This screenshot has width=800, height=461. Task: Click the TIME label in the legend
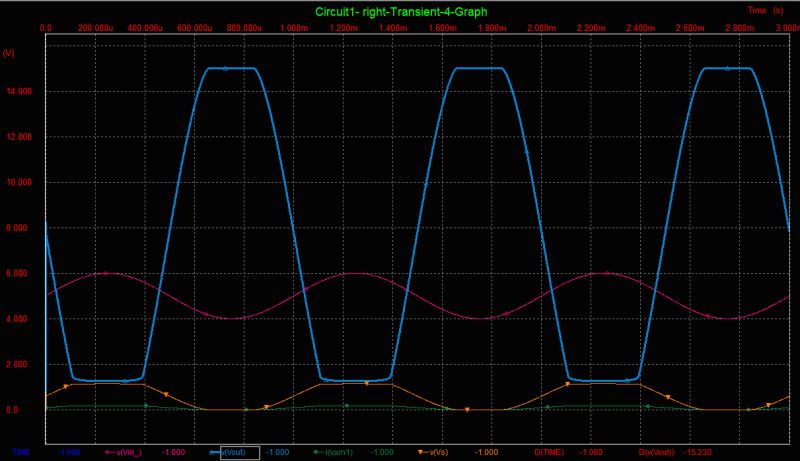(x=21, y=452)
